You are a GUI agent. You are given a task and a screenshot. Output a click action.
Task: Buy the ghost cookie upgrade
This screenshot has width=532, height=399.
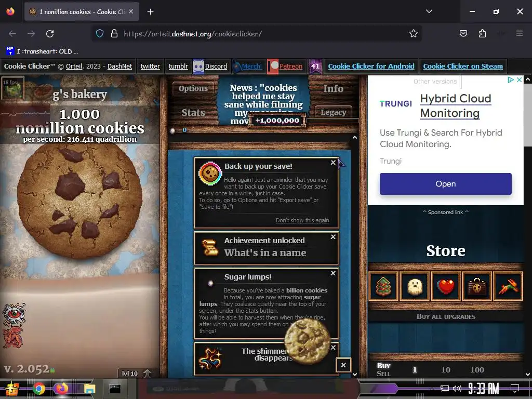[x=415, y=286]
